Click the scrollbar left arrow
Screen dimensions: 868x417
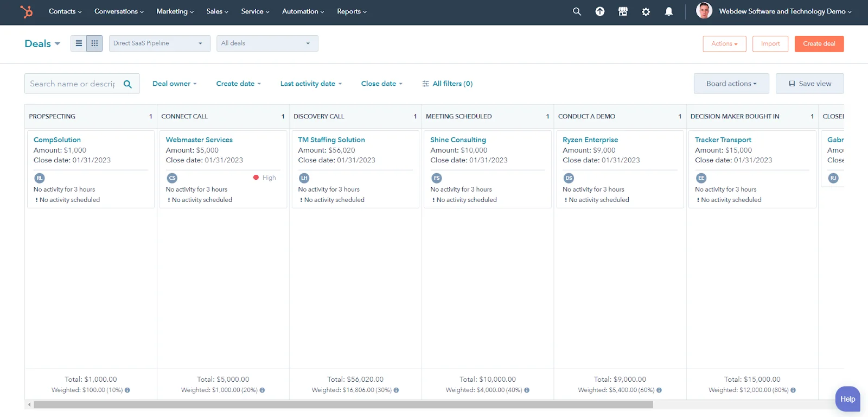(29, 405)
